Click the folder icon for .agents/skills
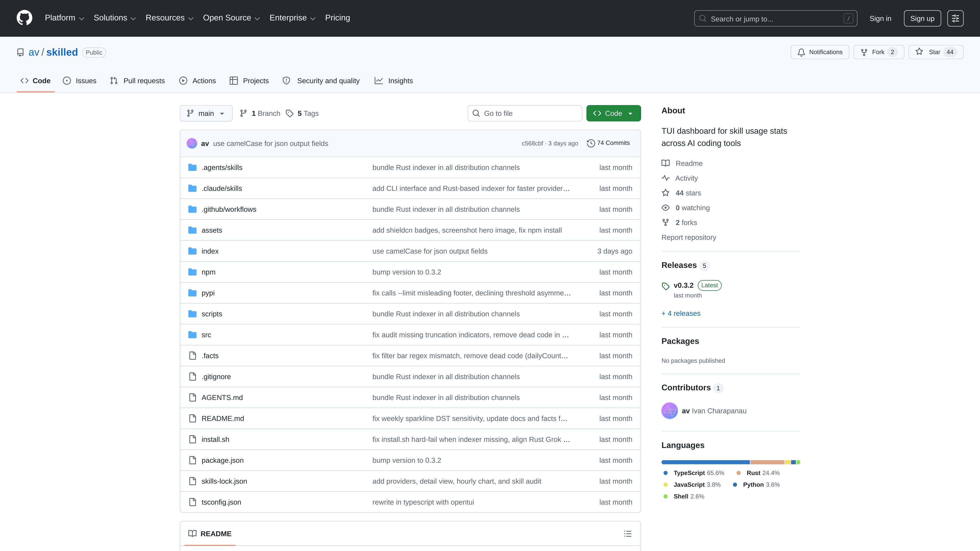 (x=192, y=167)
